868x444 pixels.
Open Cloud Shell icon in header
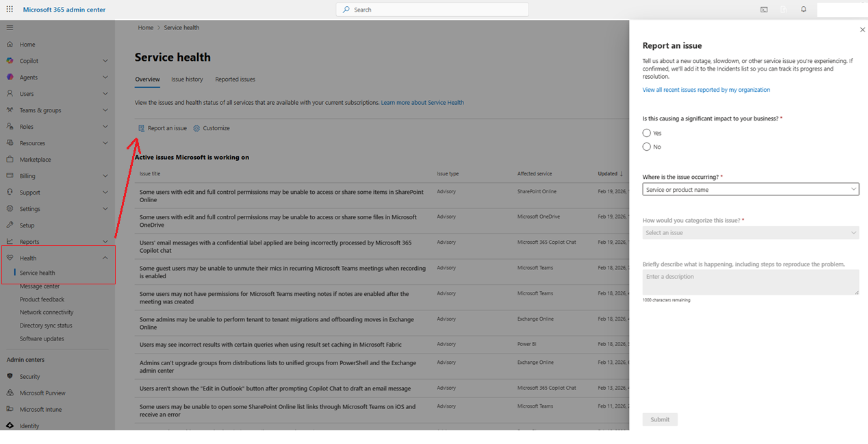pyautogui.click(x=764, y=10)
